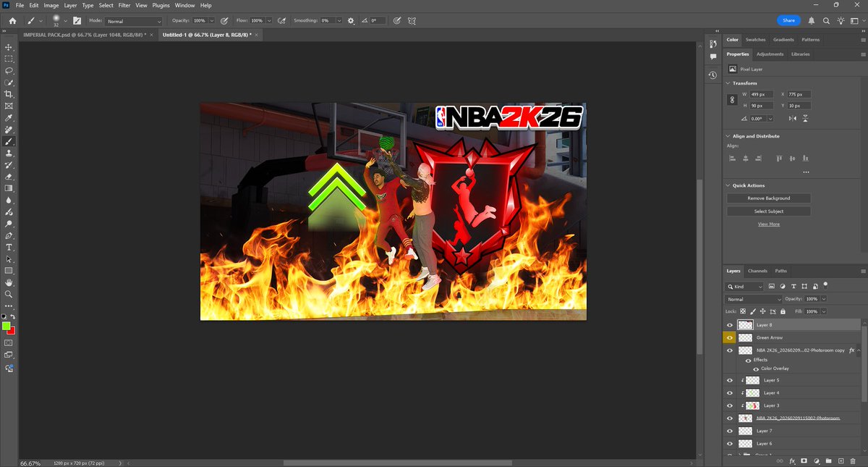Open the Plugins menu

point(161,5)
